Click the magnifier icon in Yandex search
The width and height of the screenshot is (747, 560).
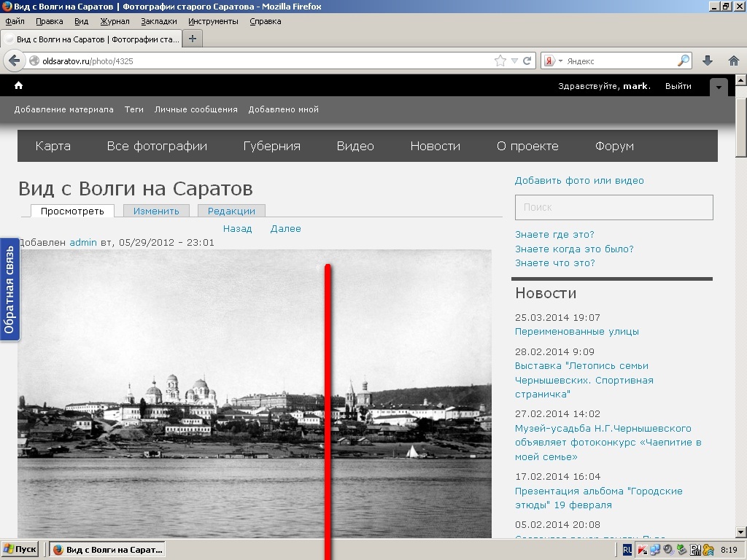[683, 61]
